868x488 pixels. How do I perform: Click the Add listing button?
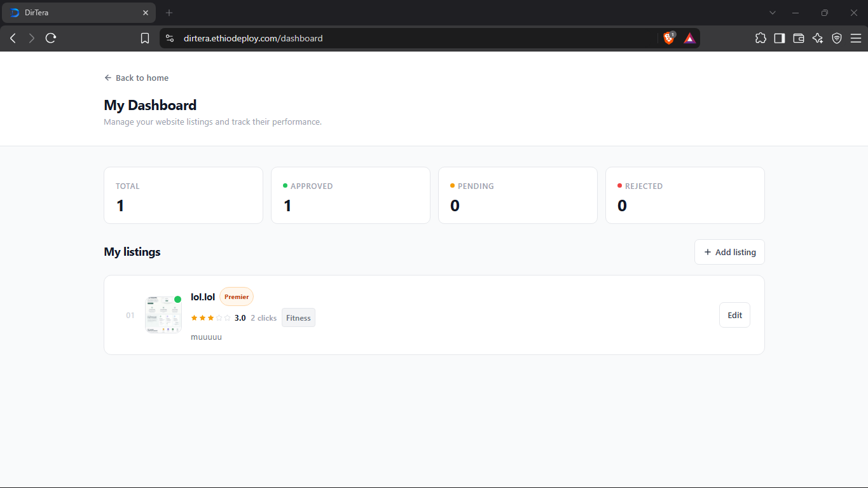[x=729, y=252]
